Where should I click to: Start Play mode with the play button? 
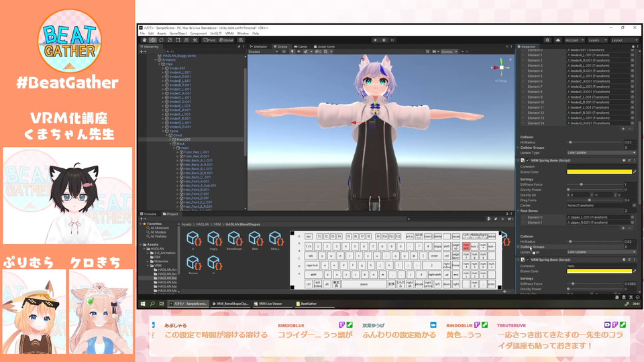click(375, 40)
